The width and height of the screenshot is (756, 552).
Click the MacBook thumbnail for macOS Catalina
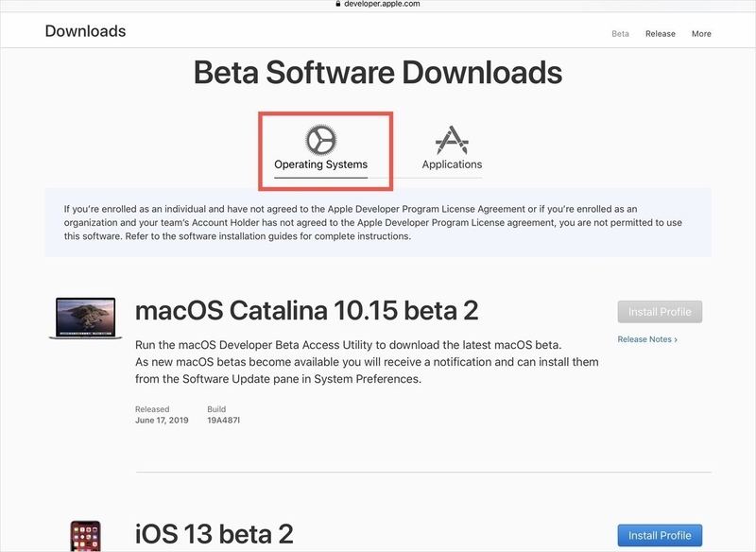[85, 319]
